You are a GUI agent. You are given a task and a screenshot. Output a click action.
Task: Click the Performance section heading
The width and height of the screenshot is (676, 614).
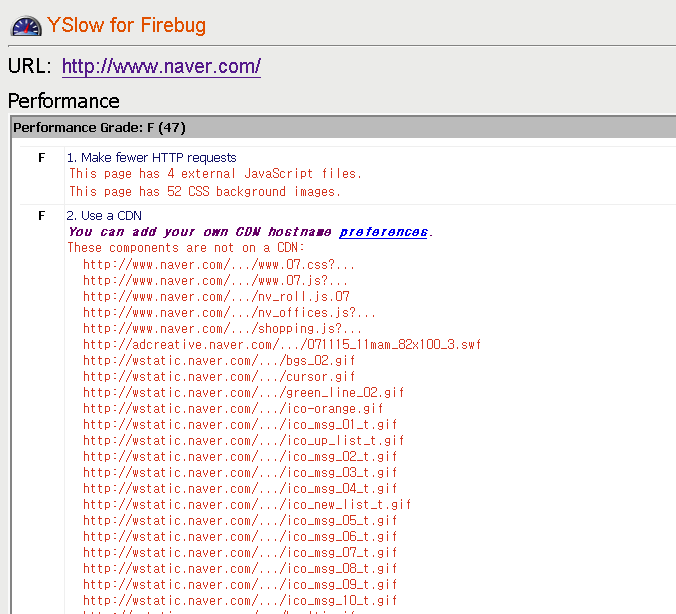click(x=64, y=101)
